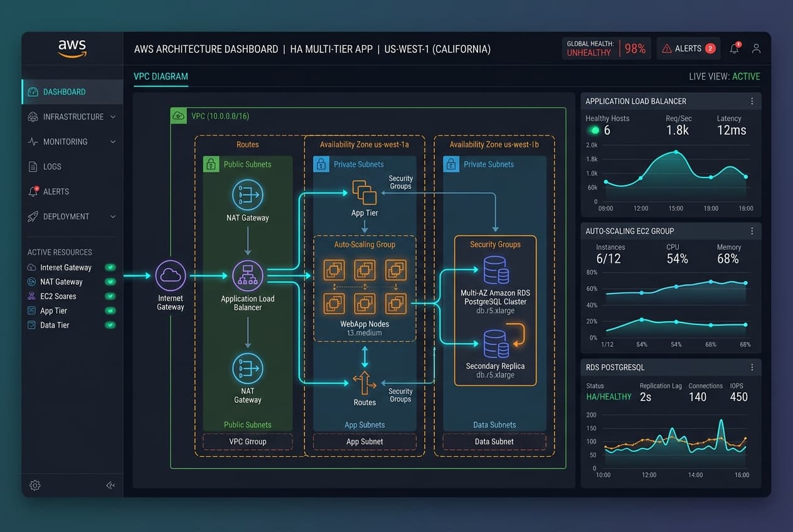Image resolution: width=793 pixels, height=532 pixels.
Task: Click the Deployment rocket icon
Action: click(x=33, y=216)
